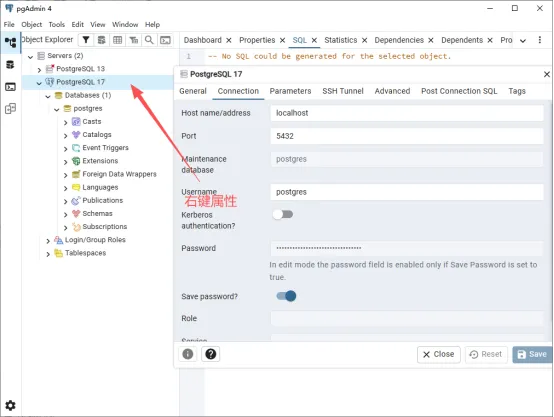The height and width of the screenshot is (417, 554).
Task: Click the Filtered Rows funnel icon
Action: tap(86, 40)
